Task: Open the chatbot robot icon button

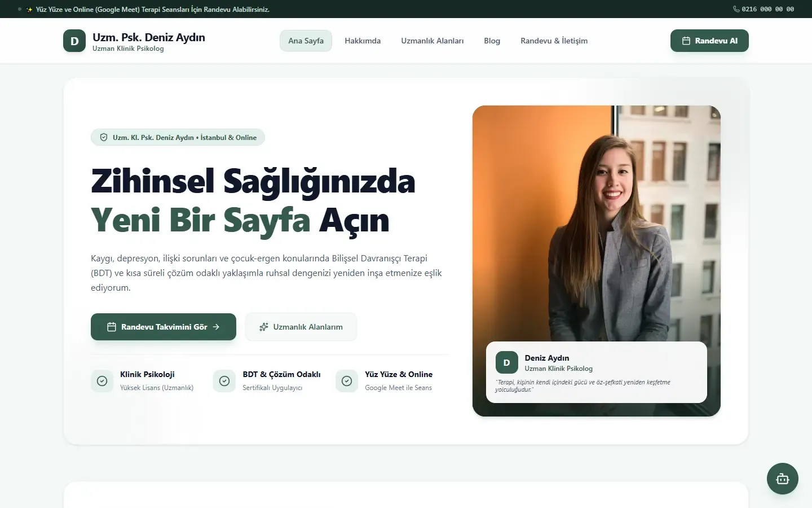Action: click(783, 479)
